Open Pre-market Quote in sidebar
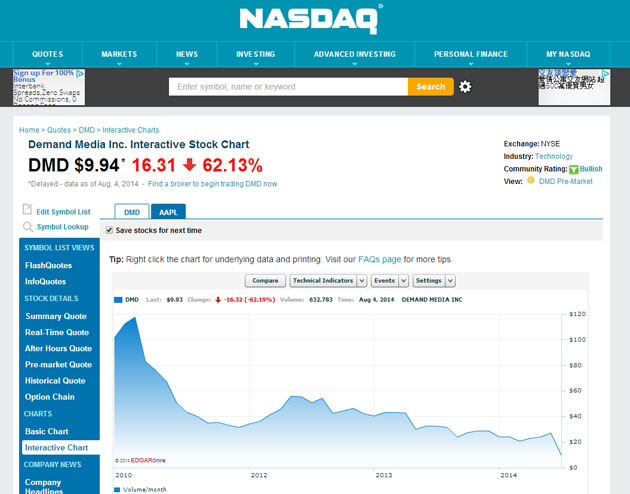The height and width of the screenshot is (494, 630). tap(58, 365)
